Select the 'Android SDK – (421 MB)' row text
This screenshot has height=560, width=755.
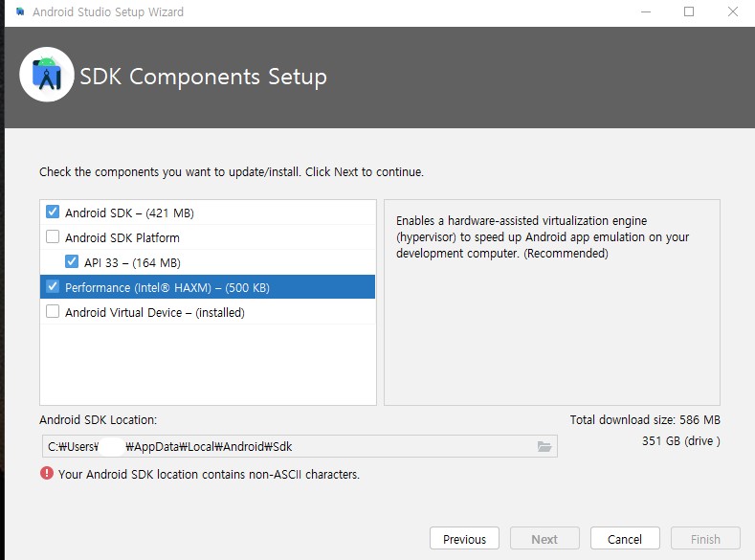click(129, 213)
